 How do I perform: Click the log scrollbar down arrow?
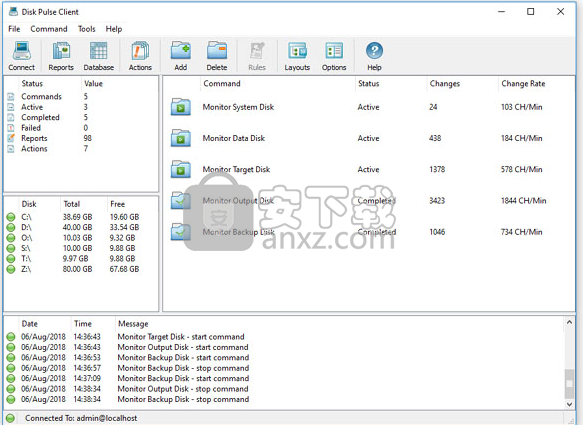coord(569,404)
